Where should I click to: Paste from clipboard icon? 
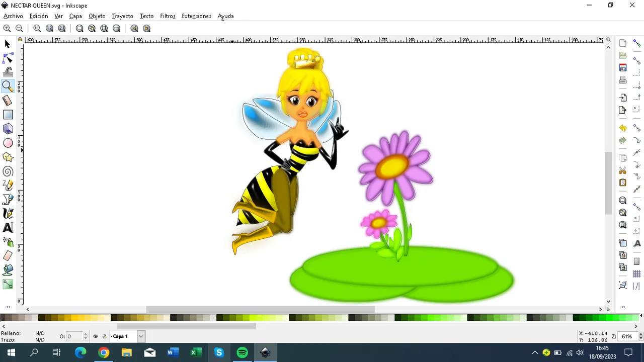(x=623, y=183)
